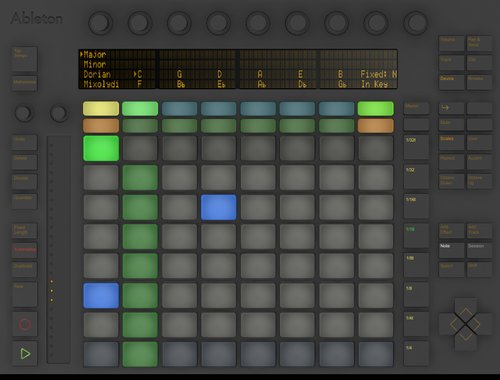The image size is (500, 380).
Task: Tap the Tap Tempo button
Action: pos(25,59)
